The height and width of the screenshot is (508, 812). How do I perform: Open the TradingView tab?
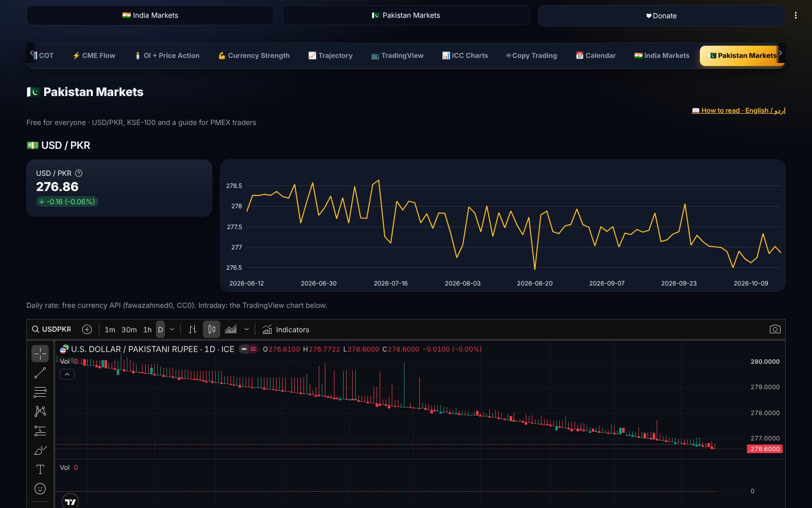pos(397,55)
